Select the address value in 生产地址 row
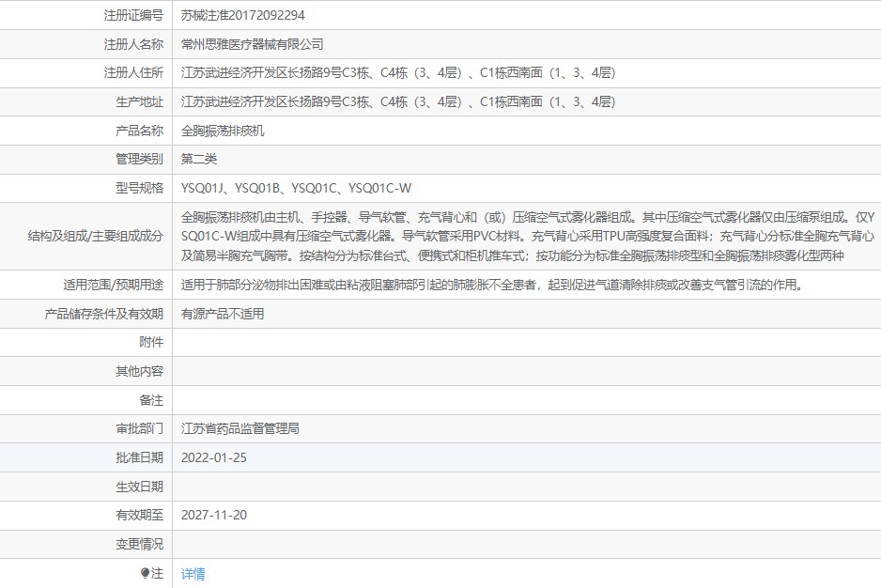This screenshot has width=881, height=588. (x=398, y=101)
